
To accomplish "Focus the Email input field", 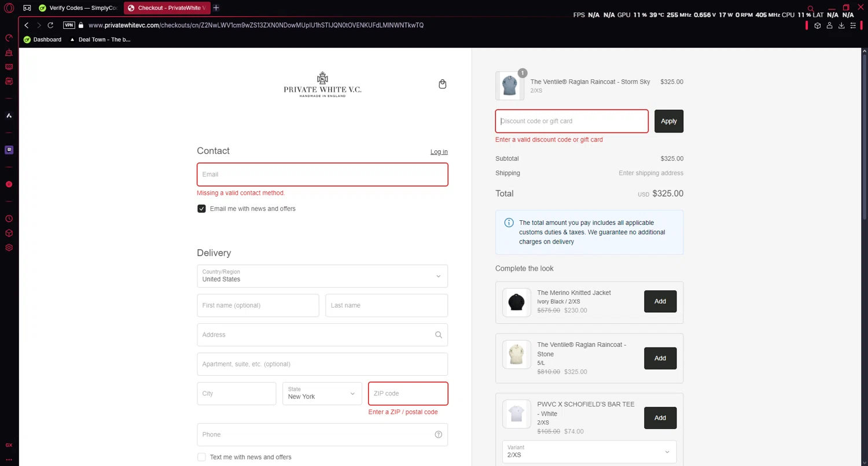I will pyautogui.click(x=322, y=175).
